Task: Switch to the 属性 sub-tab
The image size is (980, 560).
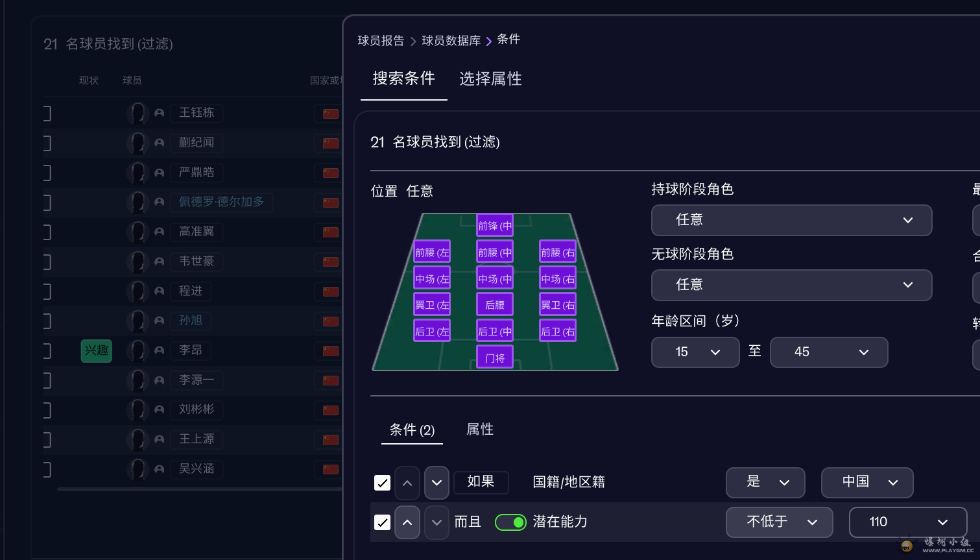Action: (x=480, y=430)
